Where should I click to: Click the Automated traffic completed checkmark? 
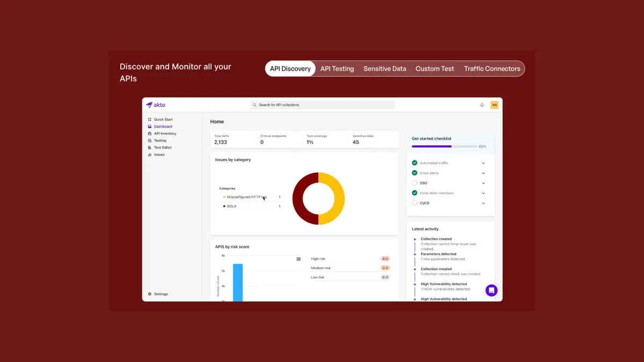pyautogui.click(x=414, y=162)
